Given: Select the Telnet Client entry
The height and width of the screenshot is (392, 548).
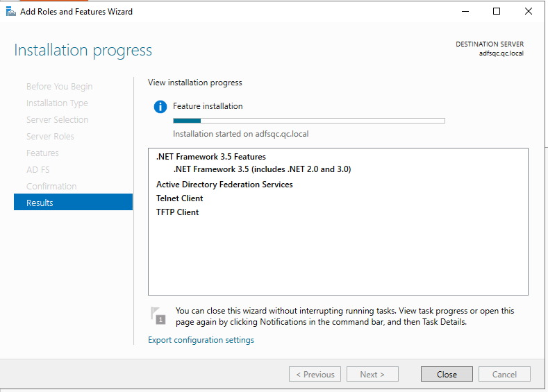Looking at the screenshot, I should click(179, 198).
